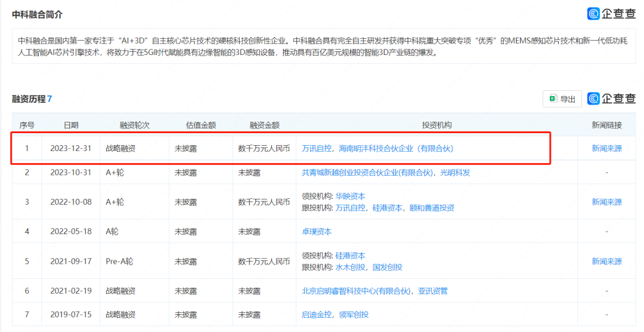This screenshot has height=332, width=644.
Task: Open 新闻来源 link for Pre-A轮 row
Action: click(x=606, y=262)
